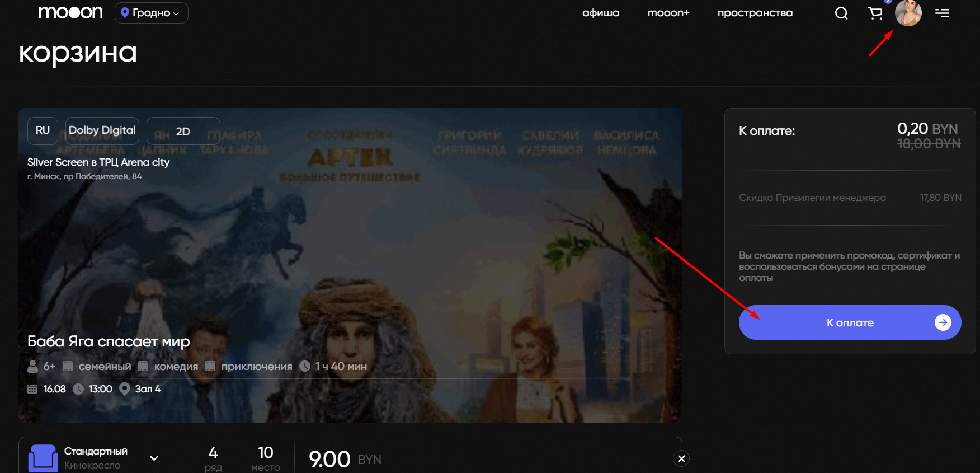The height and width of the screenshot is (473, 980).
Task: Click the movie title Баба Яга спасает мир
Action: [x=109, y=341]
